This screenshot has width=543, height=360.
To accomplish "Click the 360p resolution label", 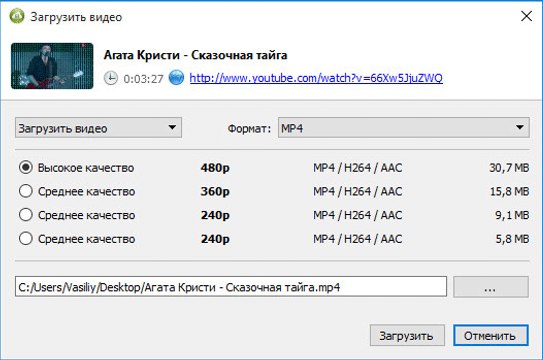I will click(x=215, y=192).
